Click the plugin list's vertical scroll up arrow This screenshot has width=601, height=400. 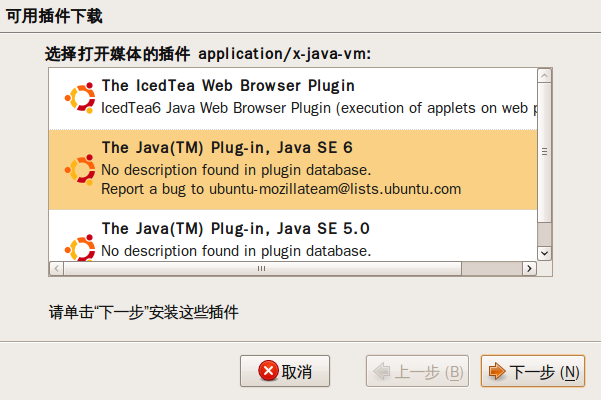pos(544,75)
